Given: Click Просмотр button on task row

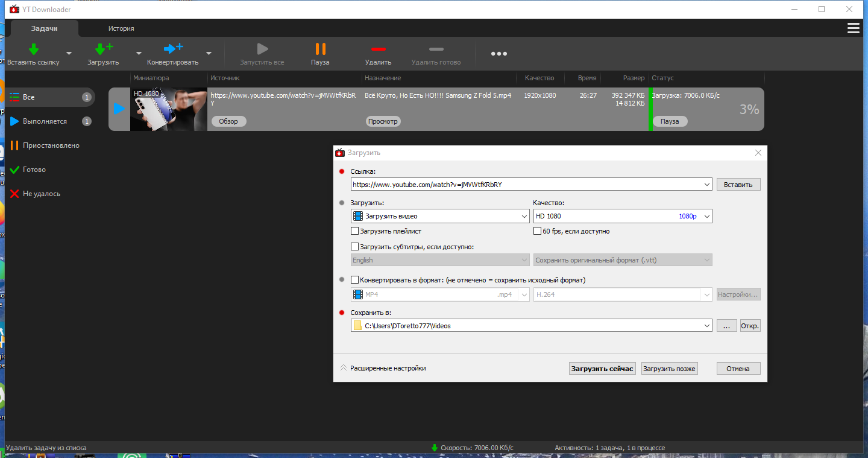Looking at the screenshot, I should click(383, 121).
